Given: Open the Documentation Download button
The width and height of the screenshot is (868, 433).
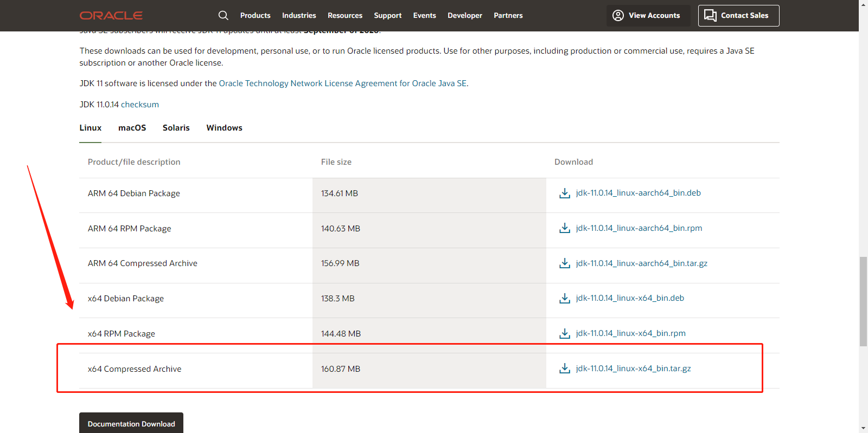Looking at the screenshot, I should pos(131,423).
